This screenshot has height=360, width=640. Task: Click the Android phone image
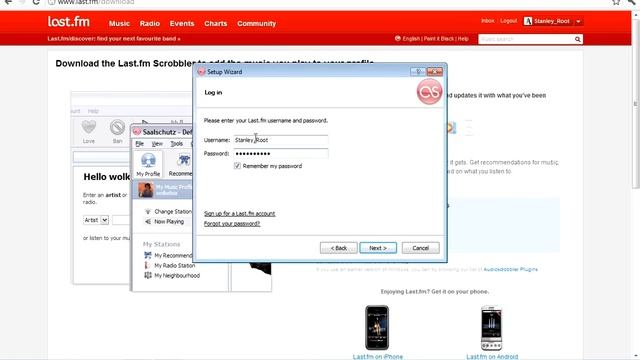(491, 328)
